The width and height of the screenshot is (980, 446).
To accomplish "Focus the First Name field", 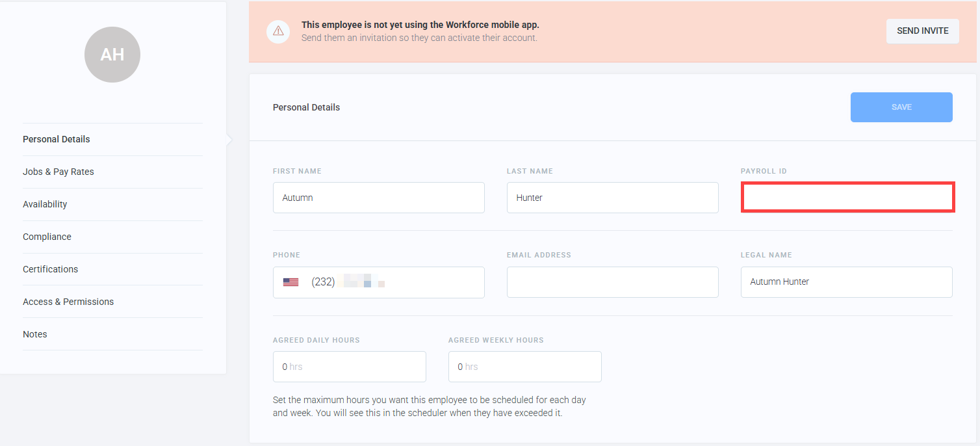I will click(x=378, y=198).
